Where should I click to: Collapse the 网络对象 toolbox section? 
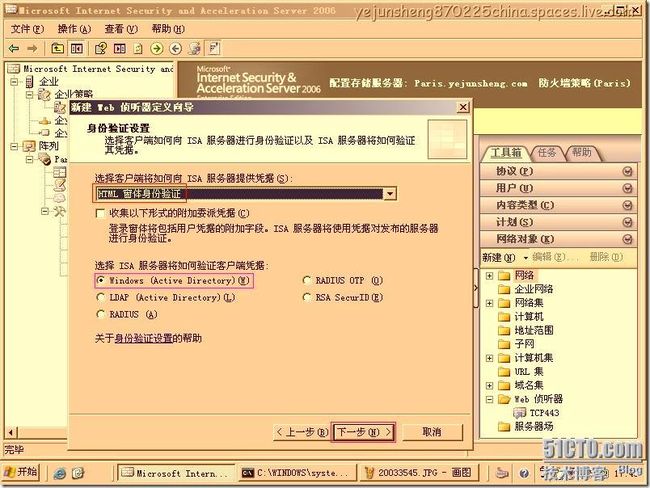click(628, 239)
